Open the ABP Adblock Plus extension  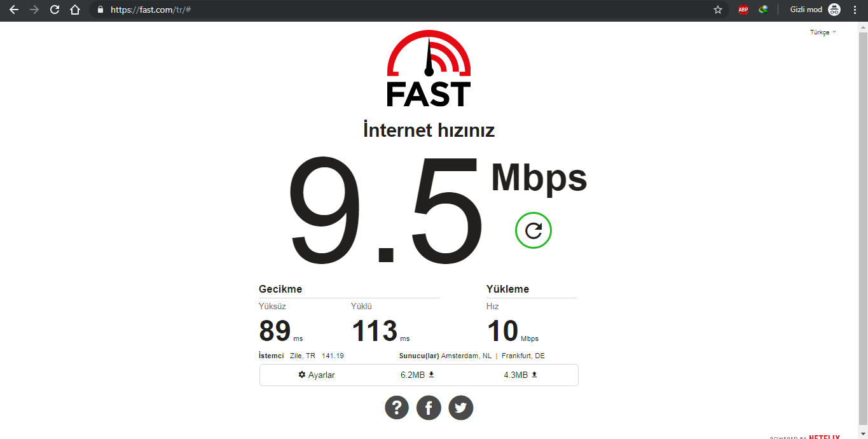(x=743, y=10)
